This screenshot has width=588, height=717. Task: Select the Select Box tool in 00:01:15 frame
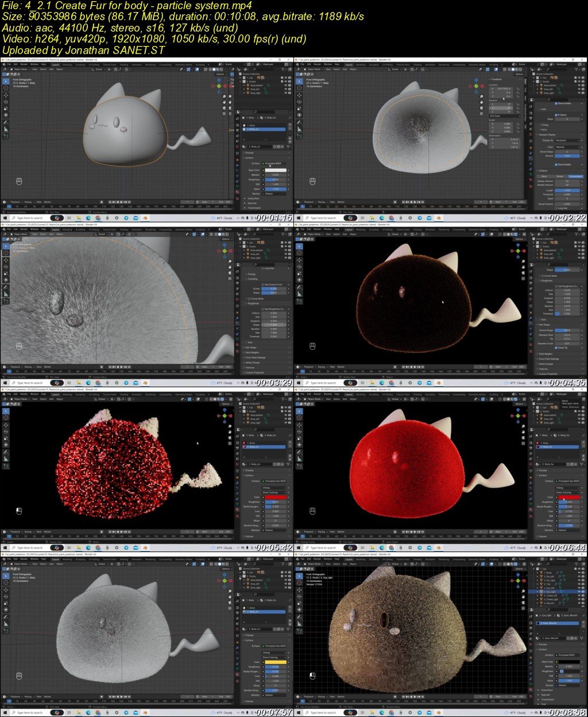[6, 81]
